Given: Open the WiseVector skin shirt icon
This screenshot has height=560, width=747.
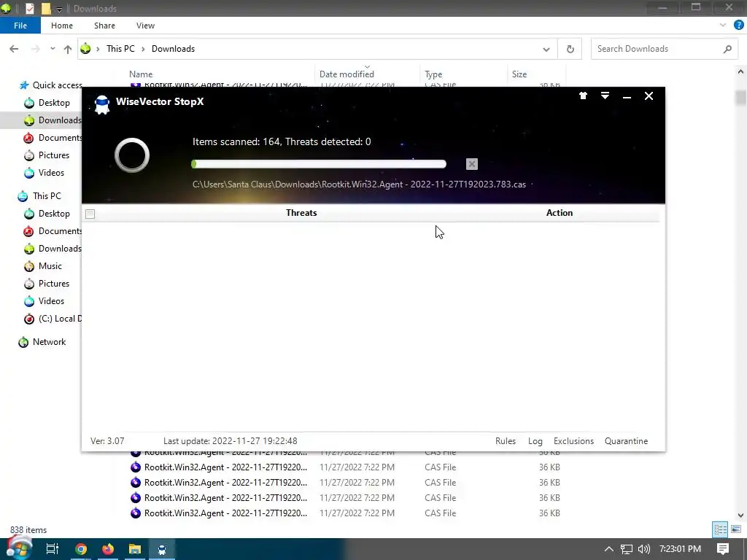Looking at the screenshot, I should coord(583,96).
